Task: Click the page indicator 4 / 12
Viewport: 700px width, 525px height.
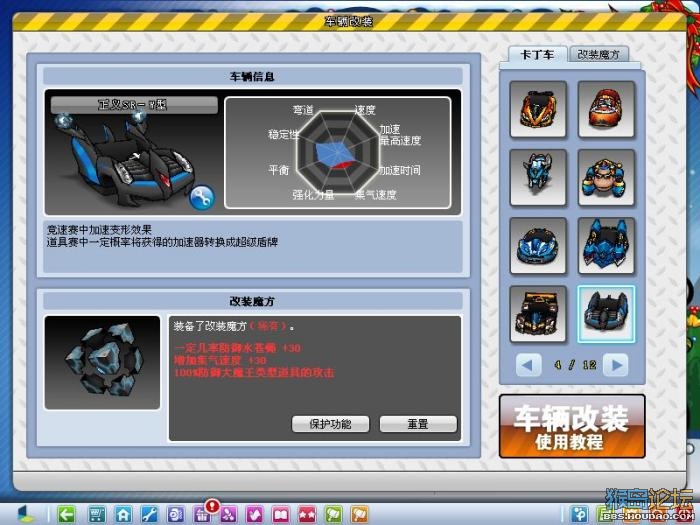Action: click(575, 365)
